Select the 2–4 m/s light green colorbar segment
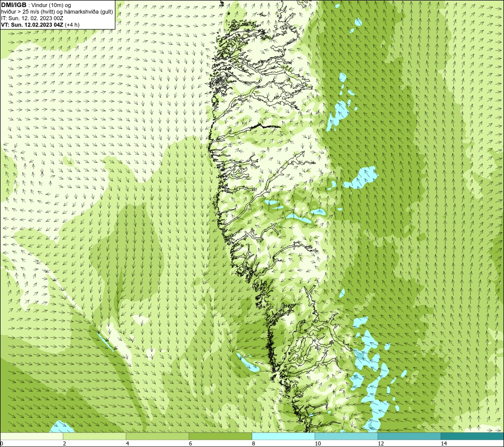Image resolution: width=504 pixels, height=447 pixels. pos(95,436)
